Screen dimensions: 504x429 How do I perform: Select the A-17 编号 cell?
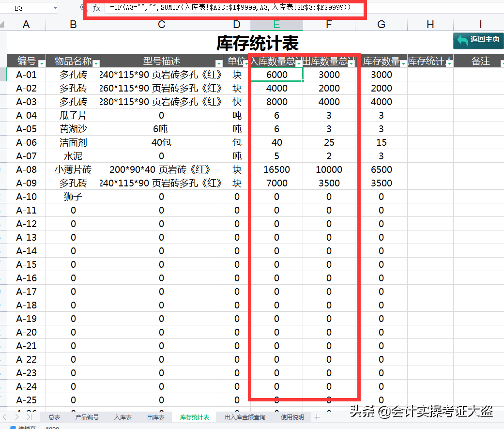point(26,291)
